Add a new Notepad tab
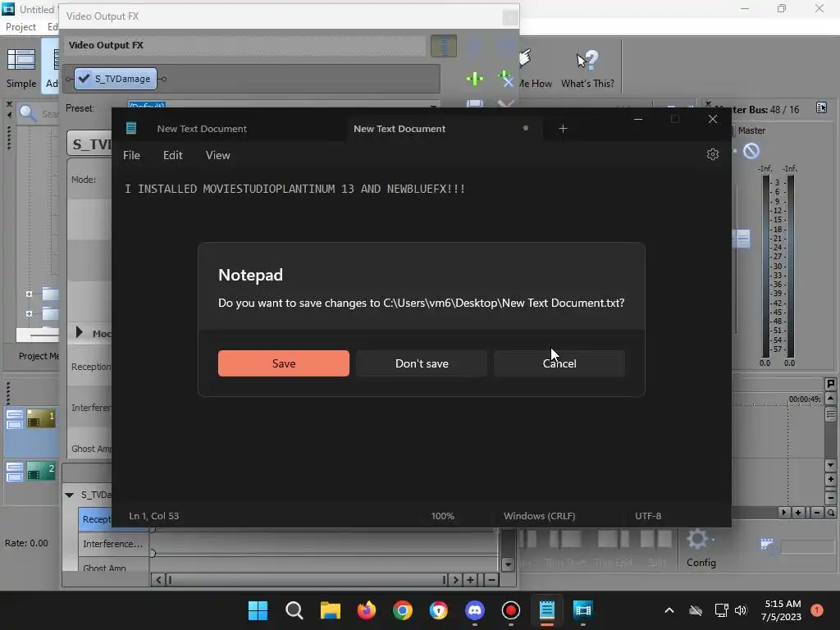 (x=563, y=129)
